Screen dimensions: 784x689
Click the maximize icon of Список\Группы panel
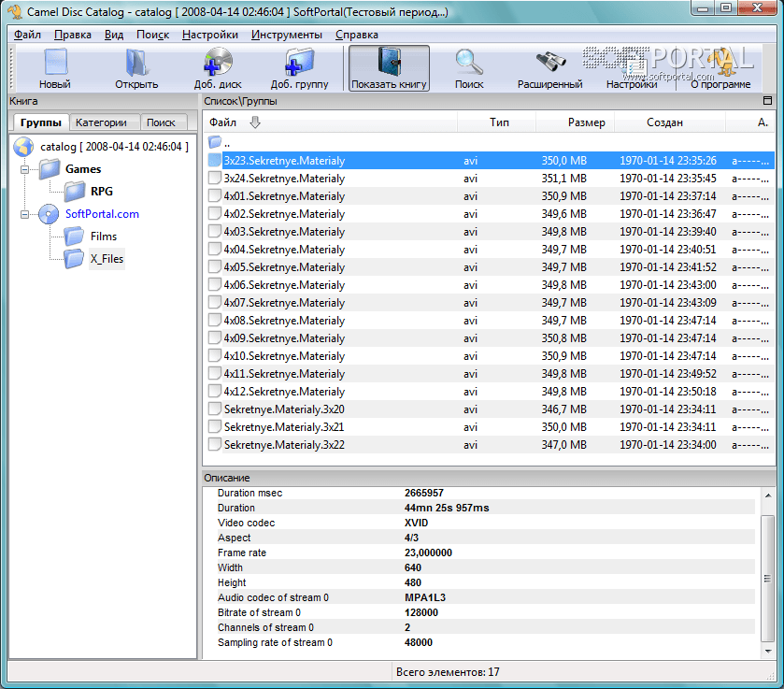click(x=767, y=101)
